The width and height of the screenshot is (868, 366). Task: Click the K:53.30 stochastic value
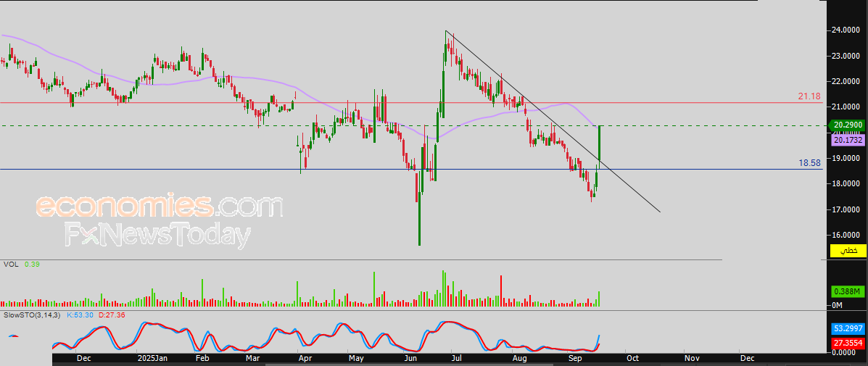point(80,315)
